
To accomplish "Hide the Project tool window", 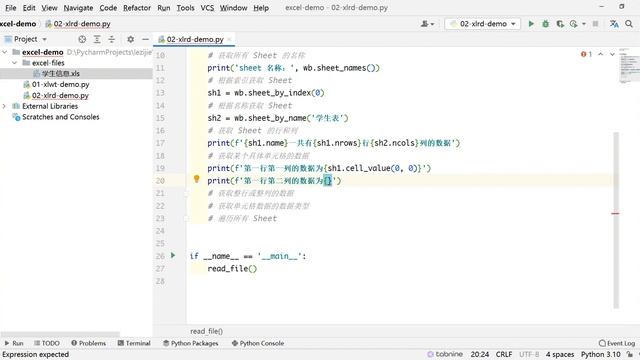I will (x=145, y=39).
